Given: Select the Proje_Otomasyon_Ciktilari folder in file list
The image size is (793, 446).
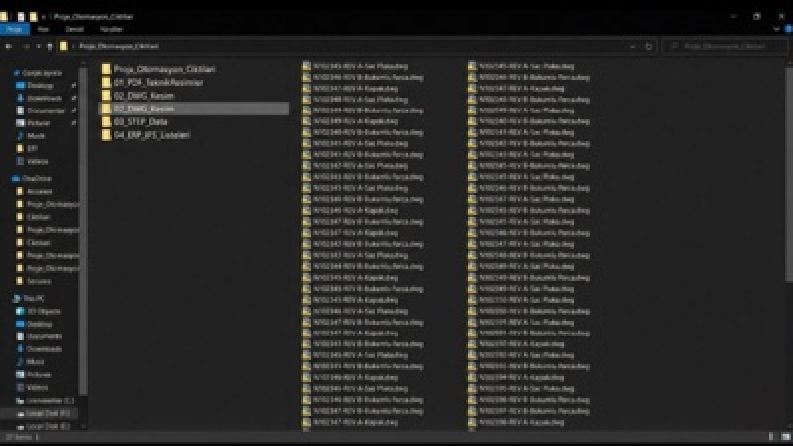Looking at the screenshot, I should pos(158,69).
